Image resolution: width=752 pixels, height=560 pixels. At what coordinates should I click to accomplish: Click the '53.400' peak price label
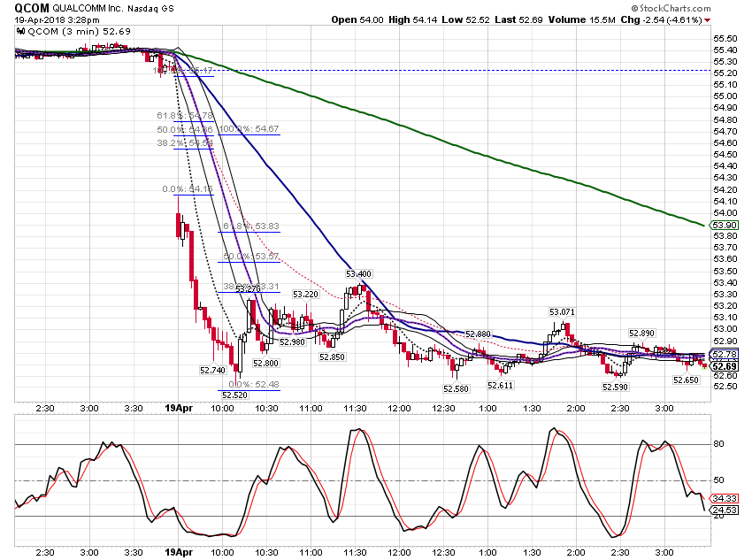click(x=358, y=273)
